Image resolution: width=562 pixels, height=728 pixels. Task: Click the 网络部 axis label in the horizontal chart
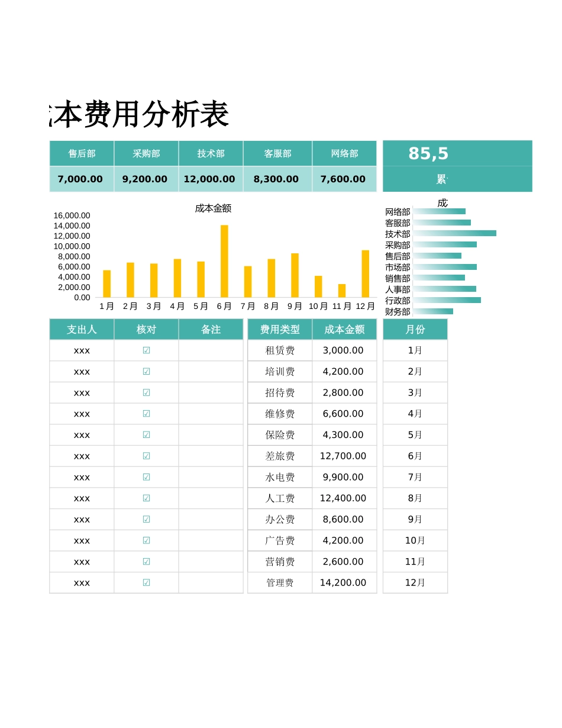pyautogui.click(x=397, y=212)
